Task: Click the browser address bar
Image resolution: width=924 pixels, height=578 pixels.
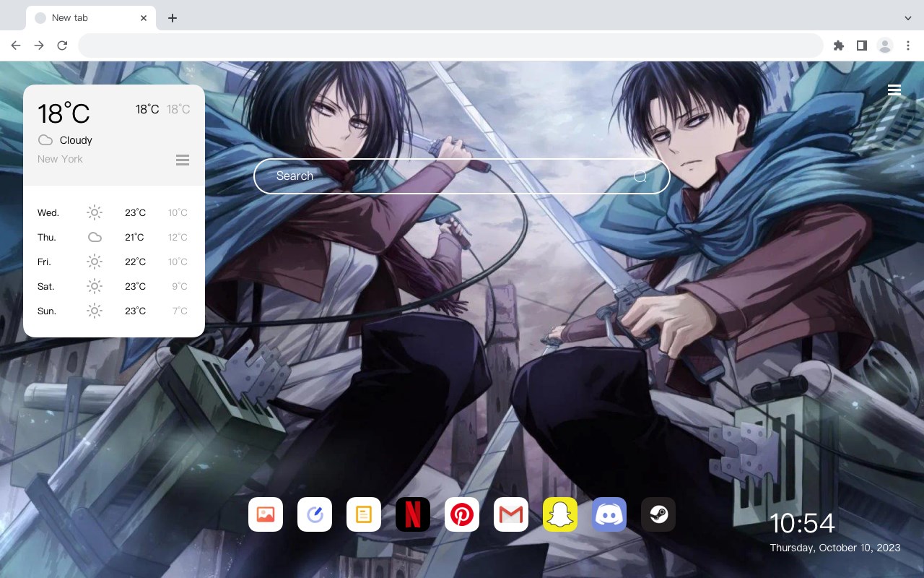Action: (450, 46)
